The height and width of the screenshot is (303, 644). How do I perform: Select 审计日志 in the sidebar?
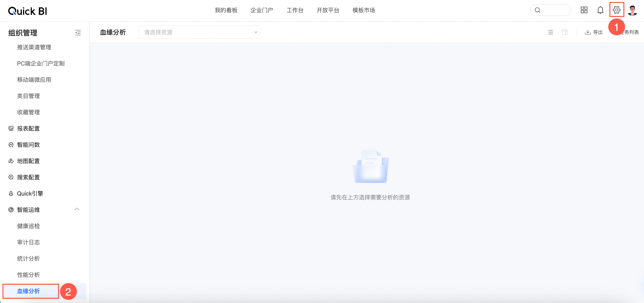pyautogui.click(x=28, y=242)
